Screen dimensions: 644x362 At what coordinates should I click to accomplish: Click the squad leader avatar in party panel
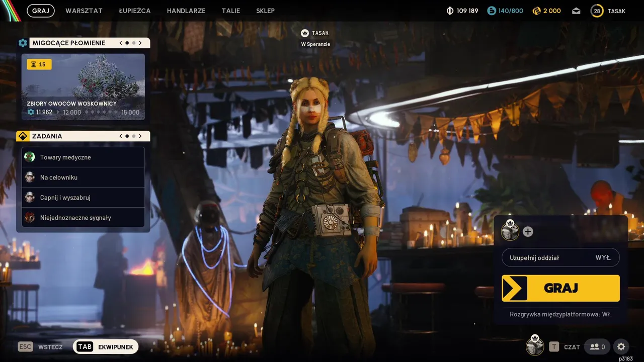pyautogui.click(x=510, y=231)
